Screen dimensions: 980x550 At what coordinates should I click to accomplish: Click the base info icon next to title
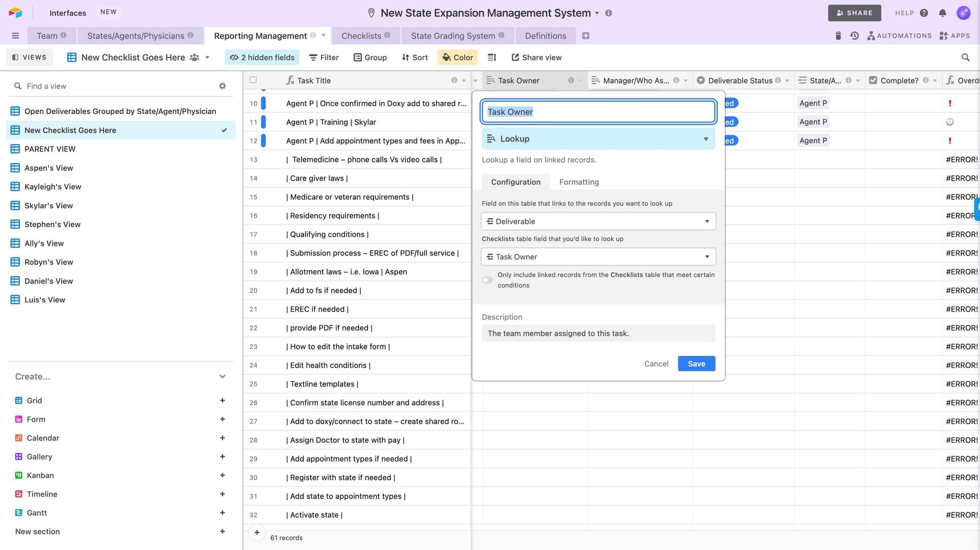coord(608,13)
